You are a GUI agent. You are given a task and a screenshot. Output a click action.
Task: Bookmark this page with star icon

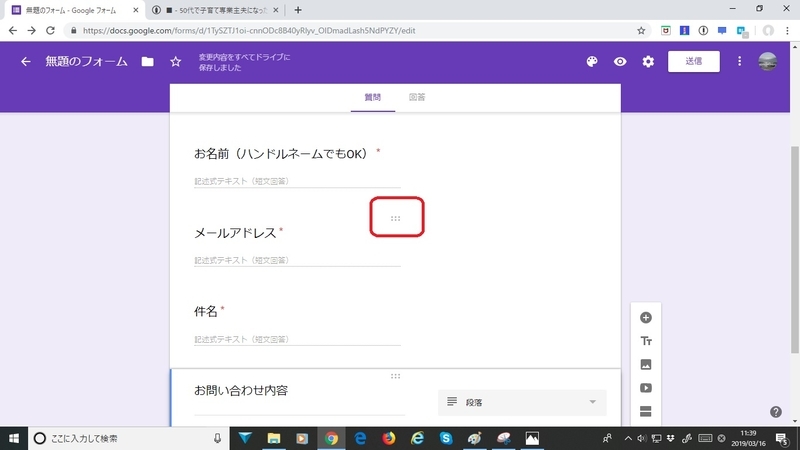pos(641,31)
